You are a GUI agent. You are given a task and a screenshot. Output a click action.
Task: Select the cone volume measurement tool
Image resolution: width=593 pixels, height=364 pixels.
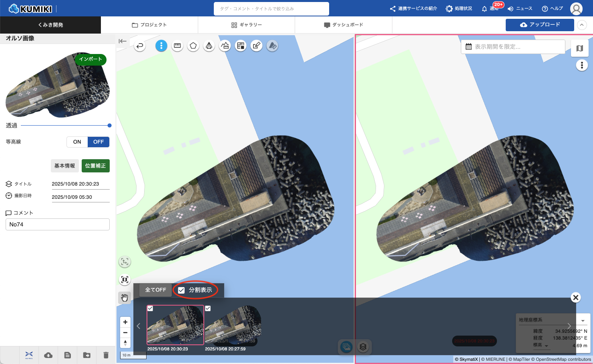(x=209, y=46)
